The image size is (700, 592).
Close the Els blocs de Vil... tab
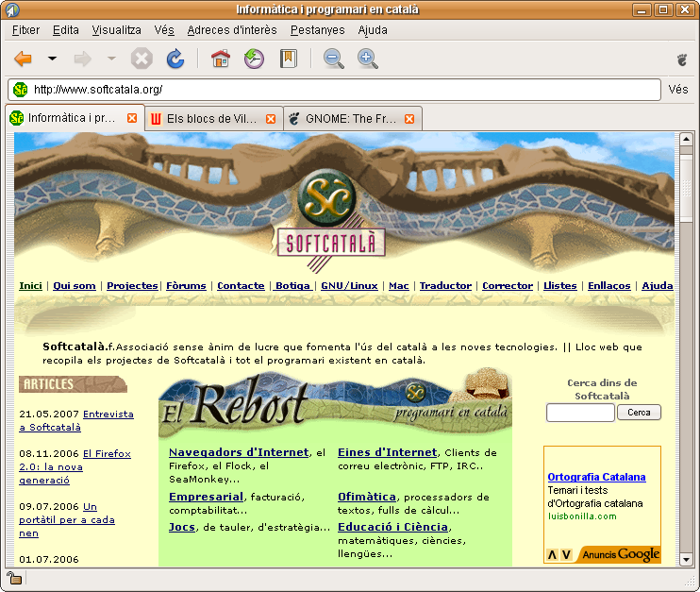[271, 119]
